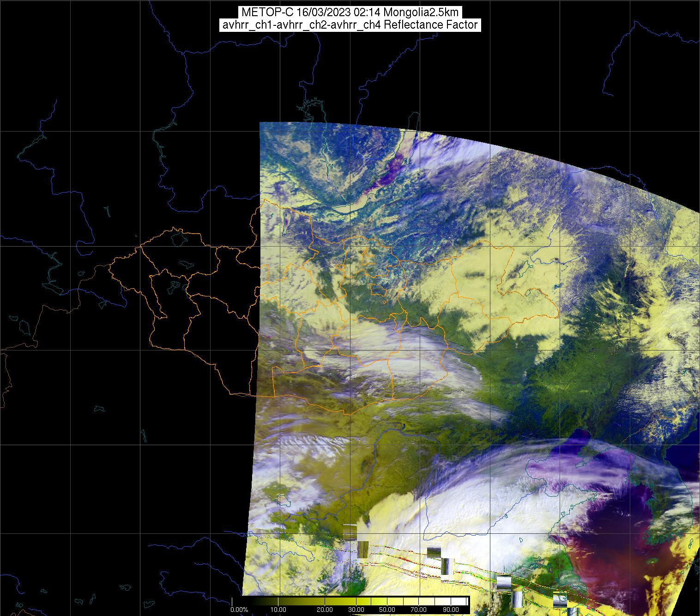Click the 90.00 colorbar label
Viewport: 700px width, 616px height.
click(x=450, y=610)
